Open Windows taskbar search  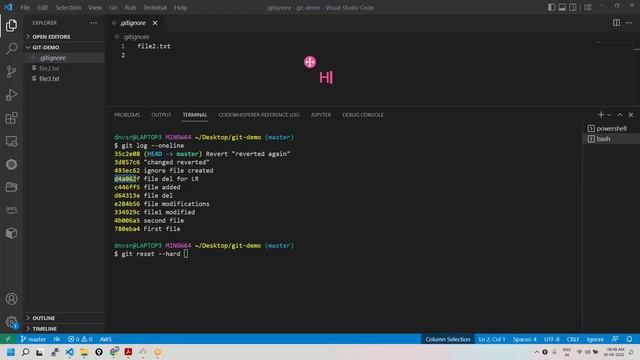tap(25, 352)
